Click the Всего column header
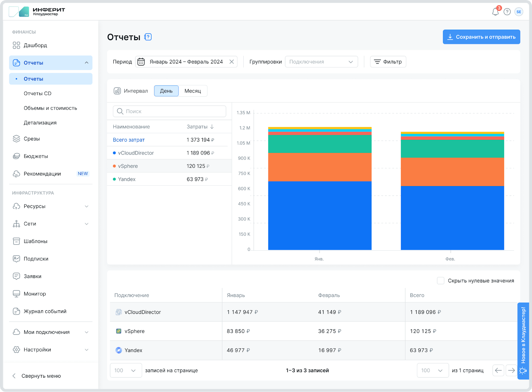 pyautogui.click(x=417, y=295)
